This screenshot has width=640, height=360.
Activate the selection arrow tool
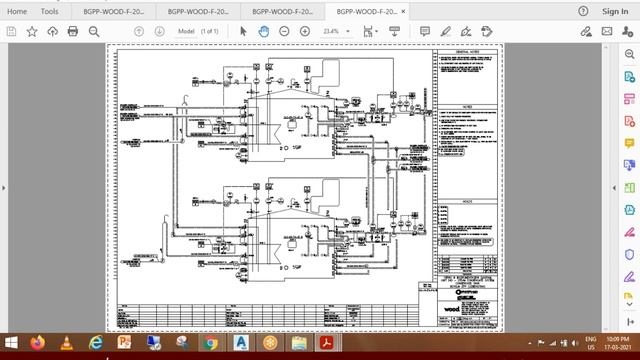(243, 31)
